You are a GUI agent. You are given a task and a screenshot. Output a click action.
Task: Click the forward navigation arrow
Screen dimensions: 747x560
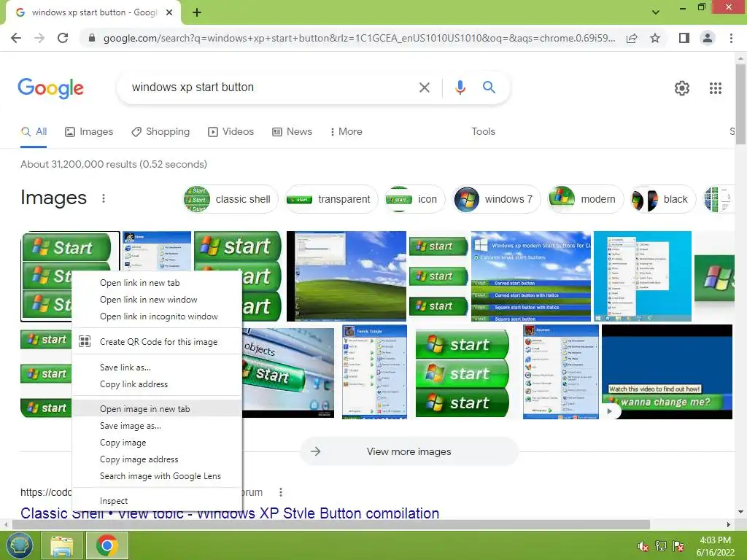39,38
